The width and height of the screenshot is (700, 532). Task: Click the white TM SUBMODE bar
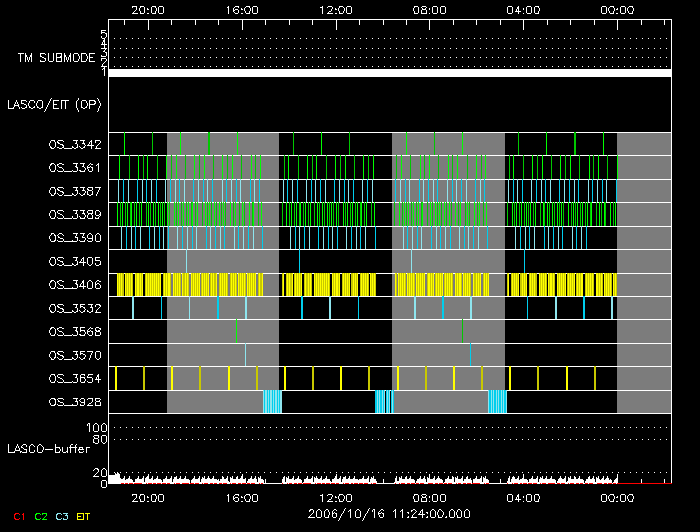click(x=389, y=73)
